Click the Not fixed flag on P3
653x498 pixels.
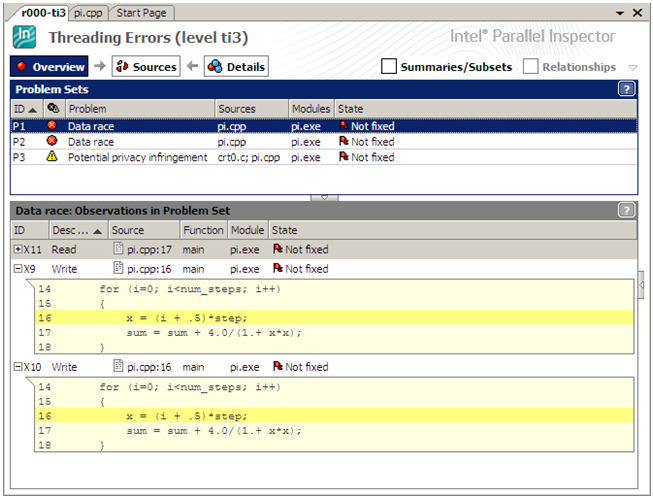pos(344,156)
